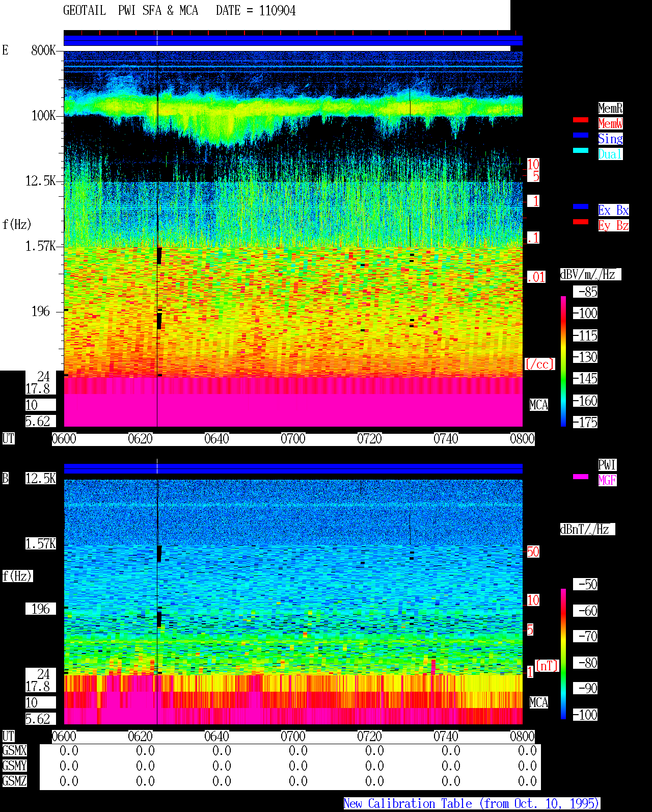Viewport: 652px width, 812px height.
Task: Click the magenta MGF legend swatch
Action: click(581, 477)
